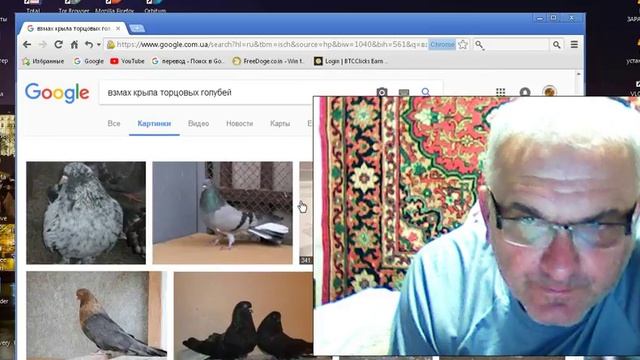The width and height of the screenshot is (640, 360).
Task: Go back with the browser back arrow
Action: click(x=27, y=44)
